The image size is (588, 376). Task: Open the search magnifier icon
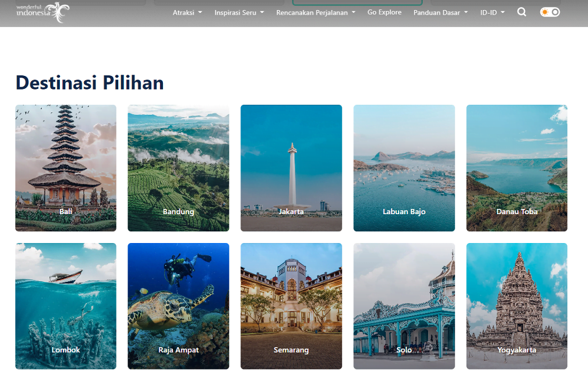pos(522,12)
